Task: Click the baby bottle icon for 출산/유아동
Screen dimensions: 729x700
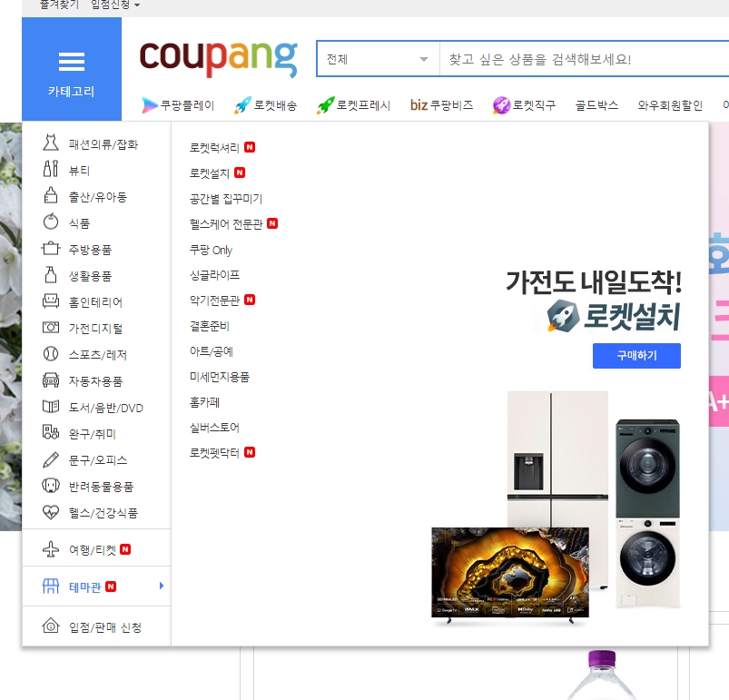Action: (51, 195)
